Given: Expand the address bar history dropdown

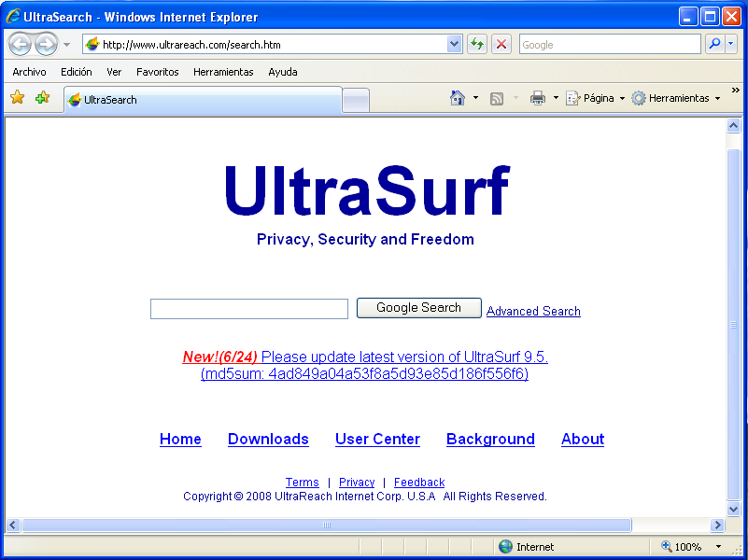Looking at the screenshot, I should coord(455,44).
